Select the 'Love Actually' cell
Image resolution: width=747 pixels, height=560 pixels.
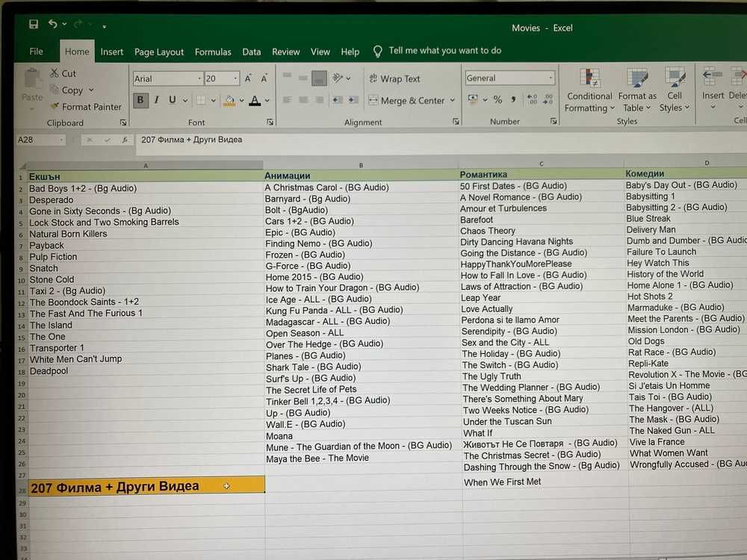[542, 308]
